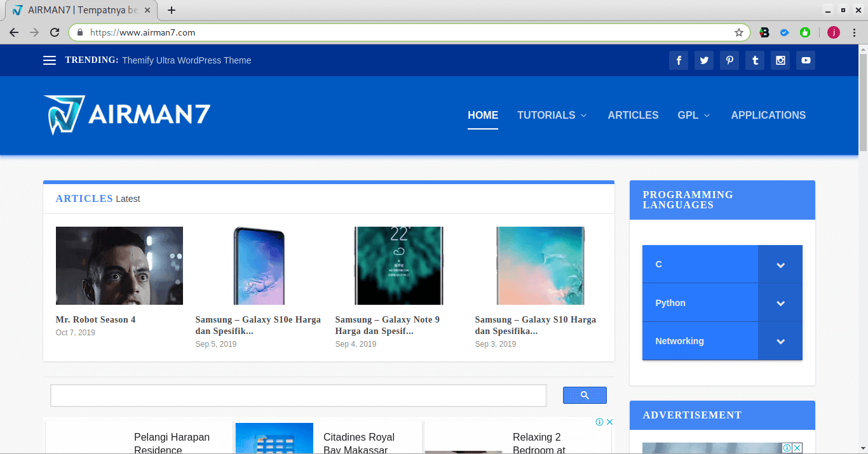Open the TUTORIALS dropdown menu
The image size is (868, 454).
click(552, 115)
